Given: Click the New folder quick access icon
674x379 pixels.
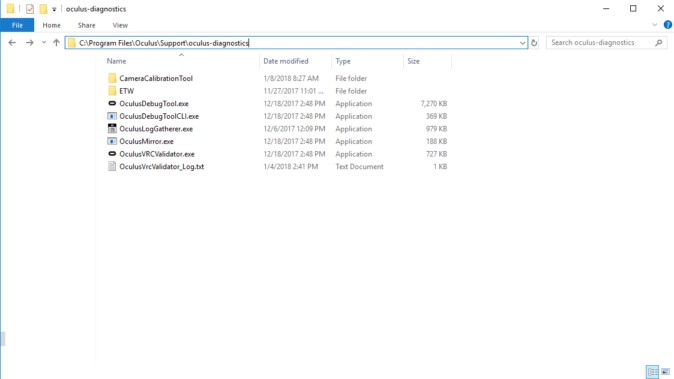Looking at the screenshot, I should [43, 9].
